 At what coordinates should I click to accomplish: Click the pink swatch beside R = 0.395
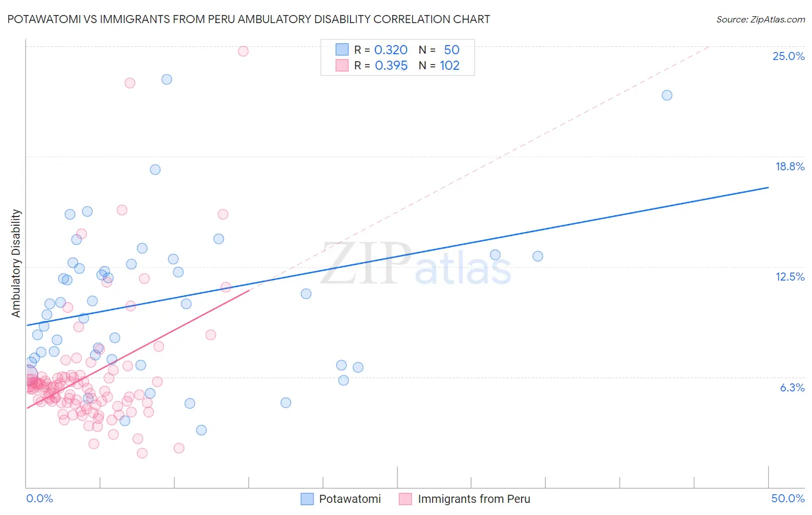[342, 65]
